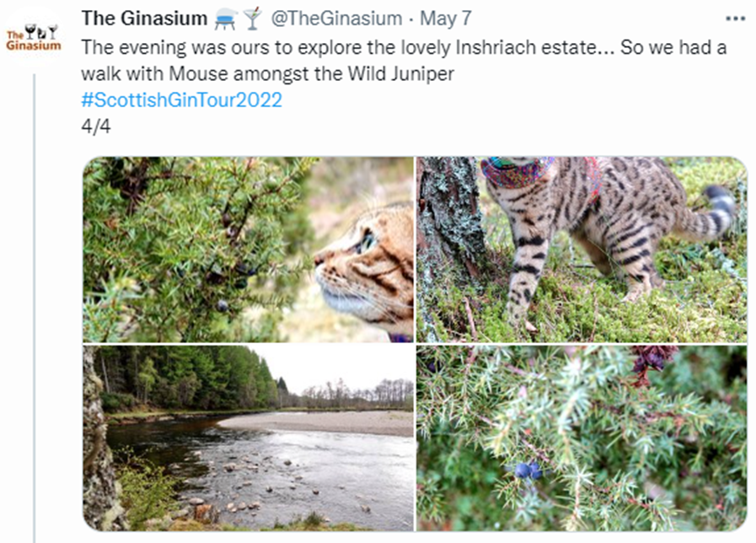
Task: View the river and forest photo
Action: tap(248, 437)
